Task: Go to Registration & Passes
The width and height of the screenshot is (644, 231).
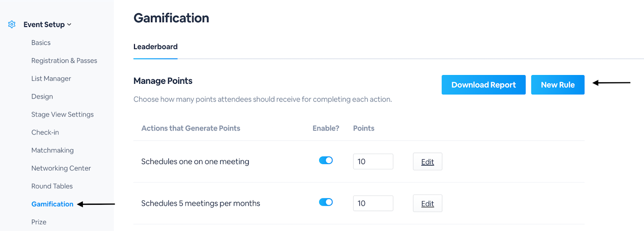Action: 64,60
